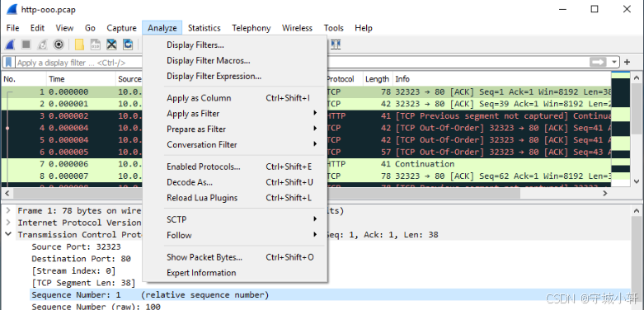The width and height of the screenshot is (644, 310).
Task: Click the Open capture file folder icon
Action: 79,45
